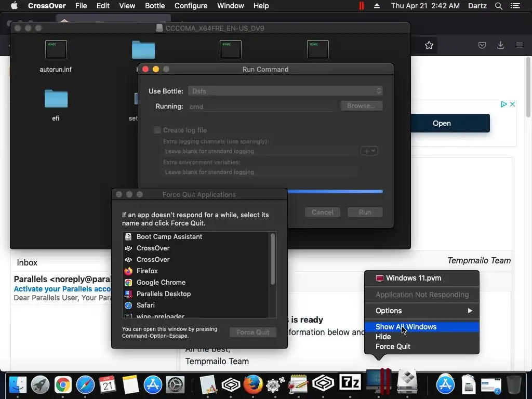
Task: Select Safari in Force Quit list
Action: pyautogui.click(x=196, y=305)
